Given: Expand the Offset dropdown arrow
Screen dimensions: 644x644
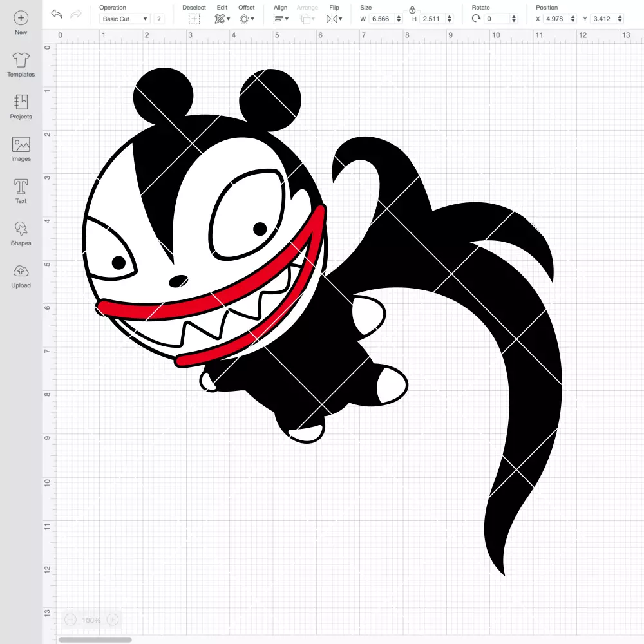Looking at the screenshot, I should (252, 19).
